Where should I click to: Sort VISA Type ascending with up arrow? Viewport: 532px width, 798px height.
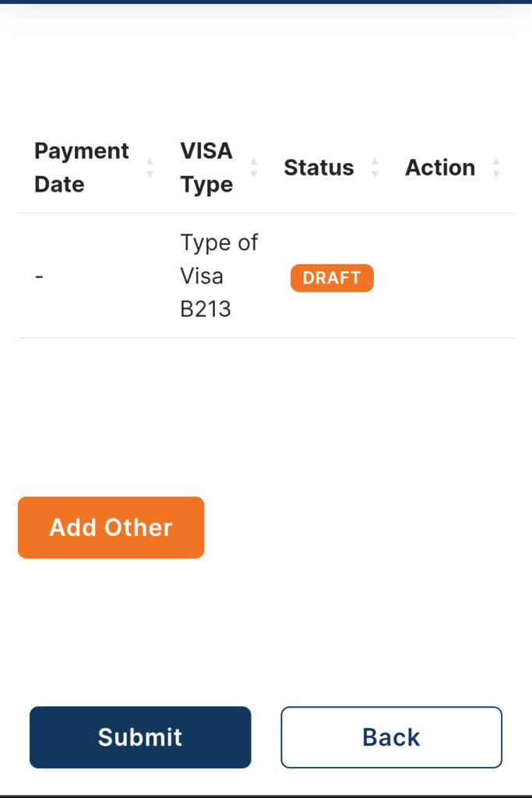click(x=254, y=161)
